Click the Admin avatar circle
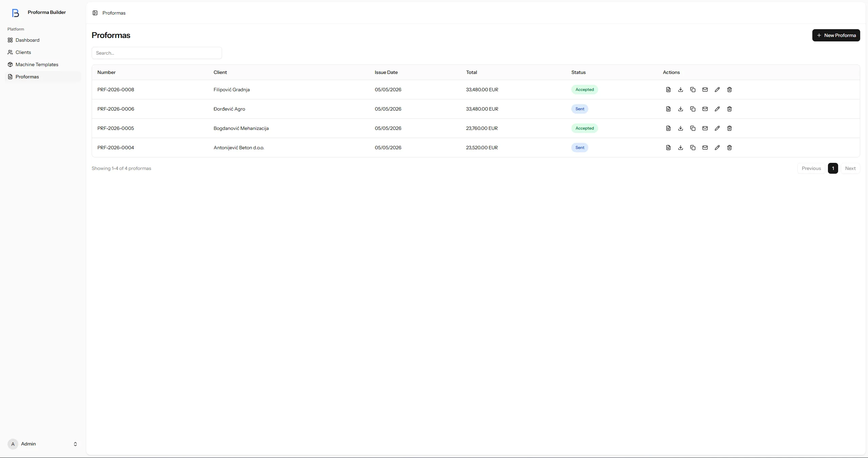Viewport: 868px width, 458px height. (x=13, y=444)
